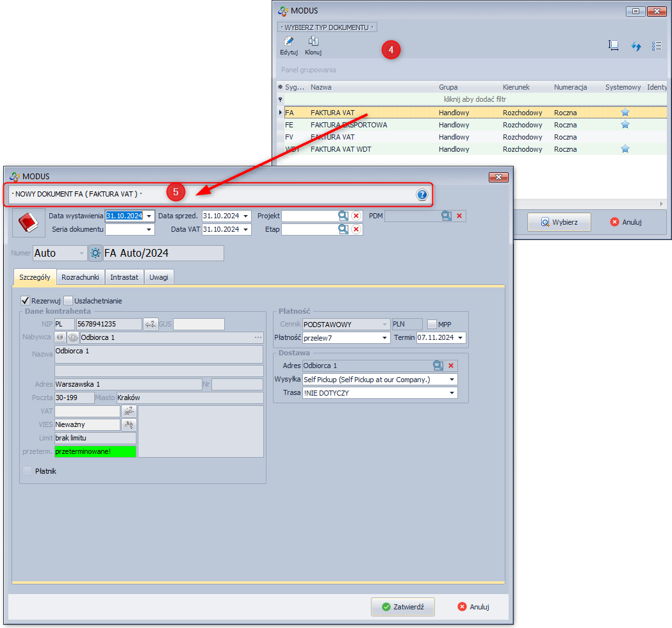Click the Klonuj clone icon
This screenshot has width=672, height=628.
[x=313, y=42]
